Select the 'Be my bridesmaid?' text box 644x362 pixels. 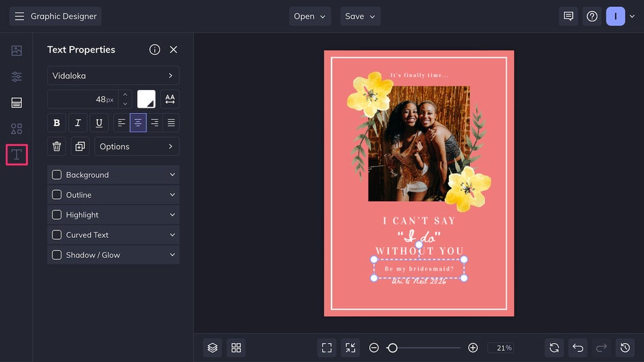pyautogui.click(x=419, y=269)
